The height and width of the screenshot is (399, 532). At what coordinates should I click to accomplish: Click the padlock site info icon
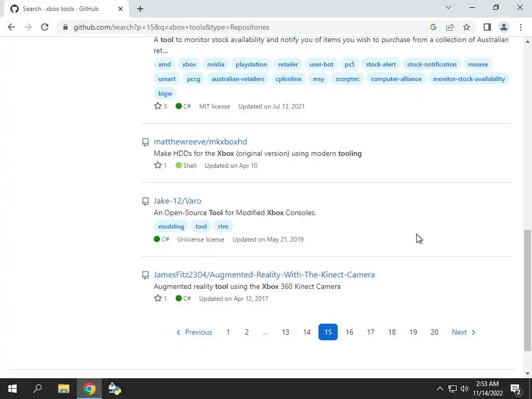pos(65,27)
